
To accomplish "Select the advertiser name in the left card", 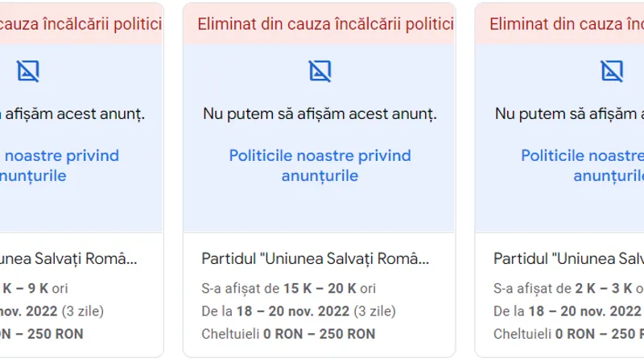I will 68,258.
